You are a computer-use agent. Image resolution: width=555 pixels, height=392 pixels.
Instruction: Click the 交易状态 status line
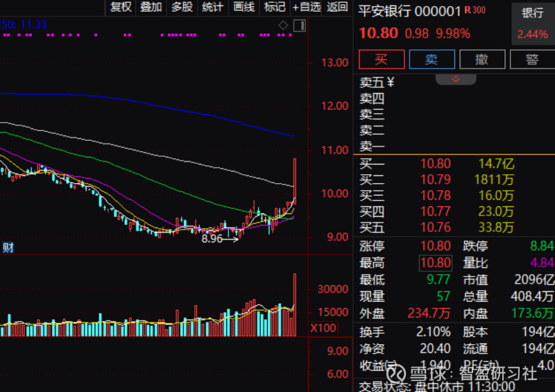[x=437, y=386]
